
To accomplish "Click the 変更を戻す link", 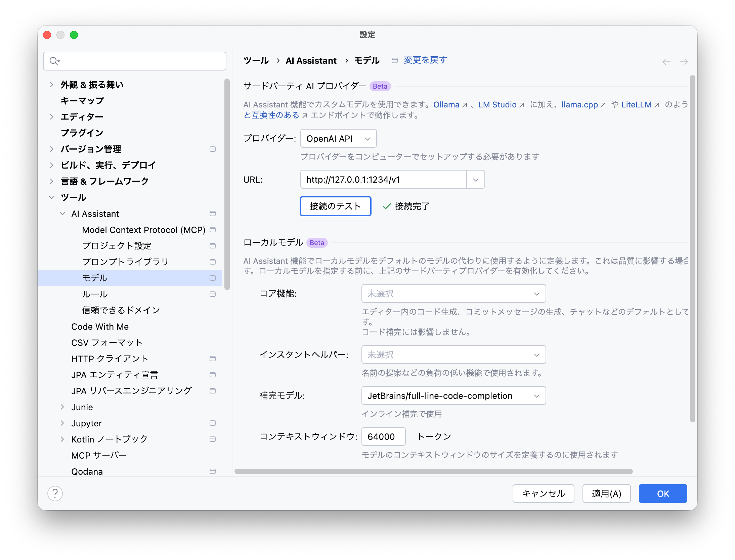I will [425, 60].
